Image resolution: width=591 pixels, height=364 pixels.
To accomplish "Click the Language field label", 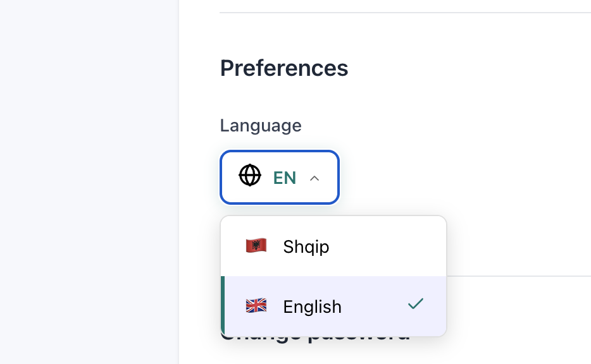I will pyautogui.click(x=260, y=125).
